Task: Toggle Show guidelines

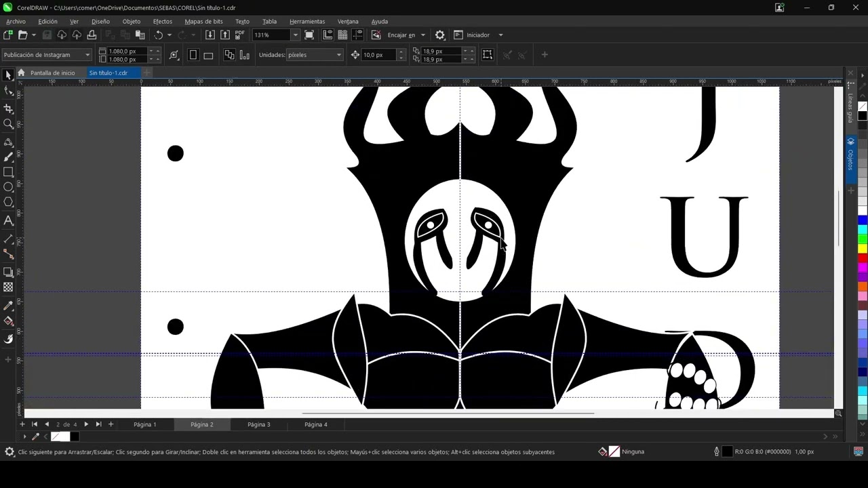Action: [357, 35]
